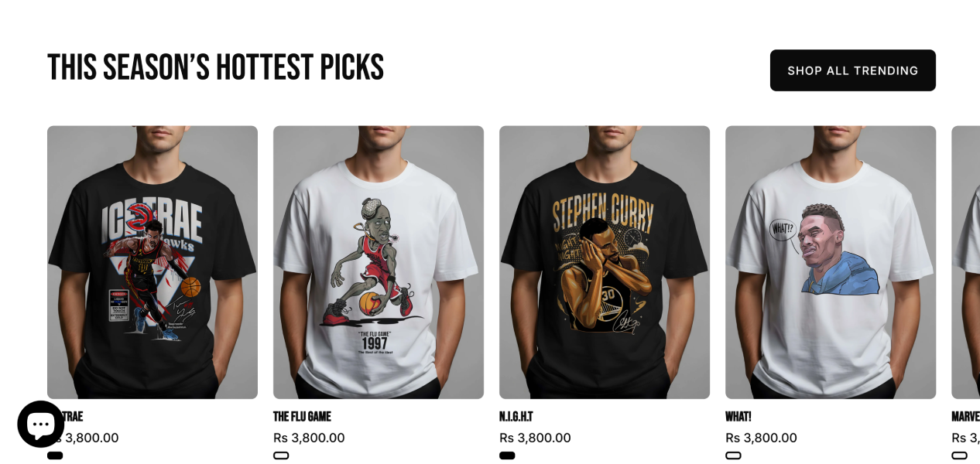Open the Ice Trae black t-shirt image
Image resolution: width=980 pixels, height=464 pixels.
[x=152, y=262]
